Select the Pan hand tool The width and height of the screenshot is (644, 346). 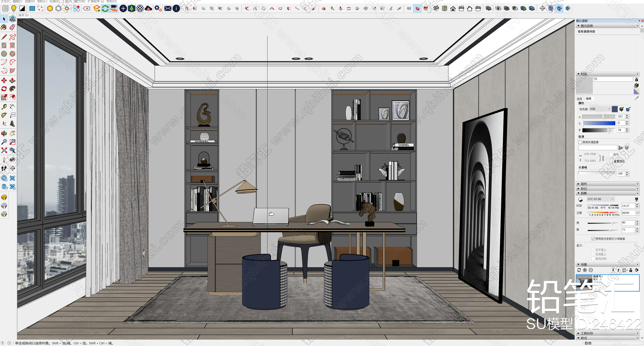[12, 133]
